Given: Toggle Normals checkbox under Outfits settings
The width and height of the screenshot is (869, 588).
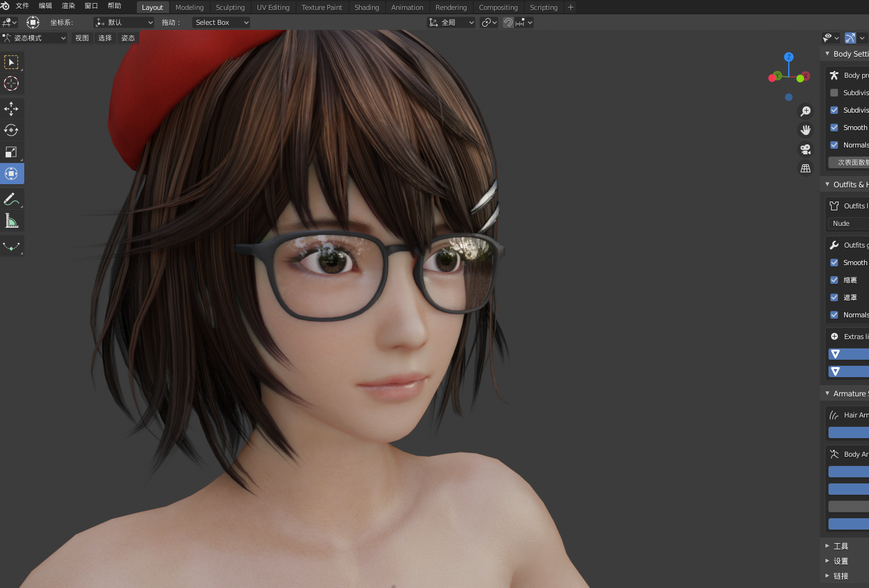Looking at the screenshot, I should point(834,315).
